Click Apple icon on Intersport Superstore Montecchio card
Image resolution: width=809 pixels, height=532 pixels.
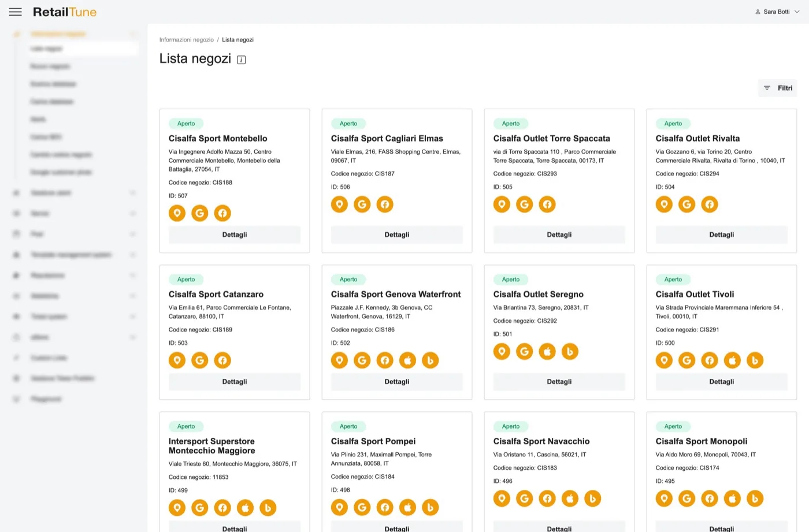tap(245, 508)
